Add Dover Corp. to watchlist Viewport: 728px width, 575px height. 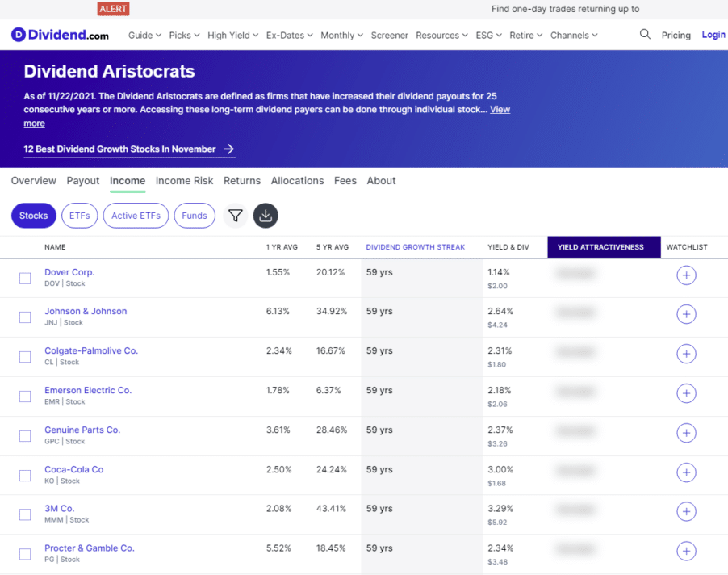pos(686,276)
